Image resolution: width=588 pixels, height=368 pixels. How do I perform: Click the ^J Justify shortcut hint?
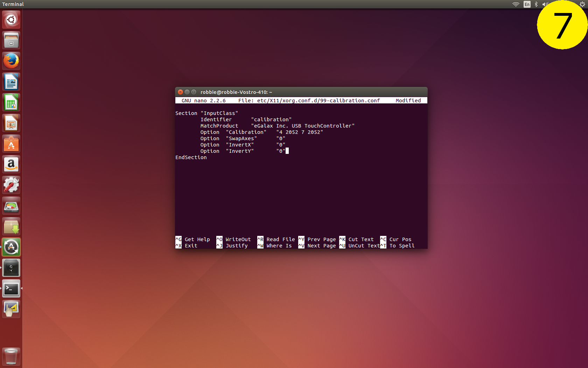[232, 246]
